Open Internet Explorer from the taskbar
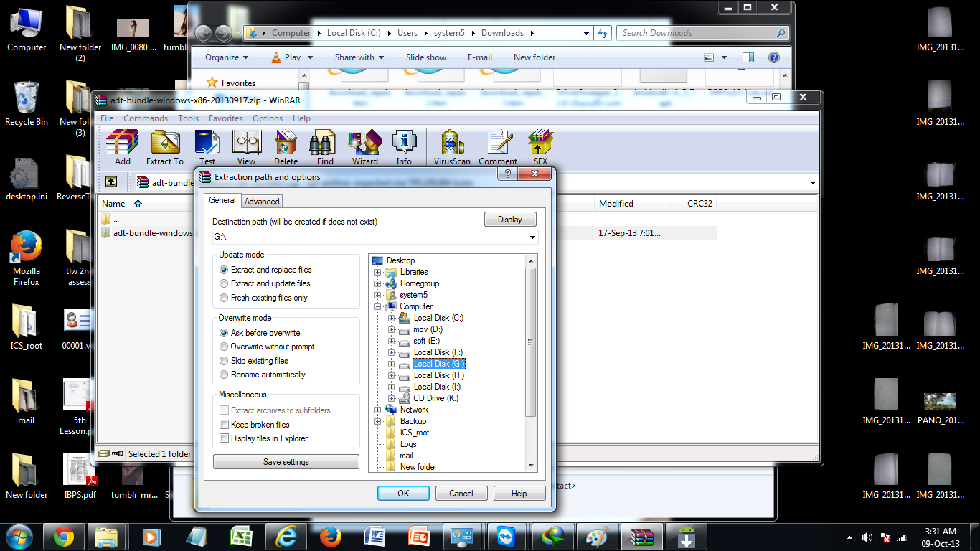The image size is (980, 551). coord(286,537)
